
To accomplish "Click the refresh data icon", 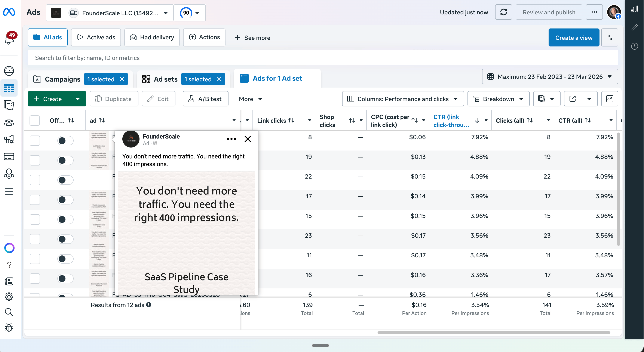I will [x=503, y=12].
